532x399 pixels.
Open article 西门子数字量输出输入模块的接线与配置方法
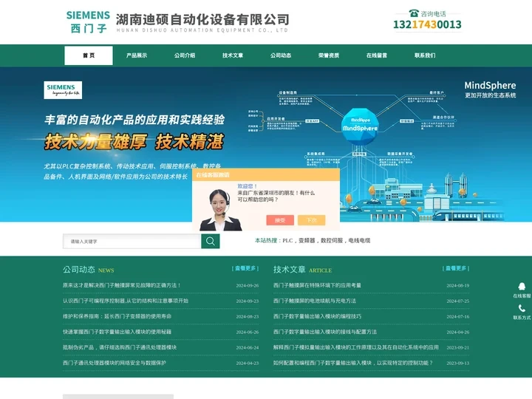click(325, 332)
